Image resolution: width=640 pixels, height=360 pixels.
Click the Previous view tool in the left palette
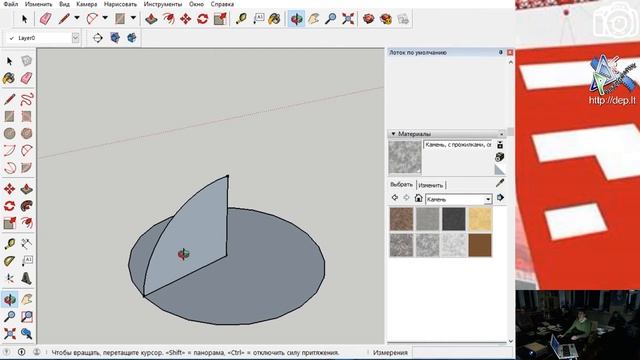point(26,334)
